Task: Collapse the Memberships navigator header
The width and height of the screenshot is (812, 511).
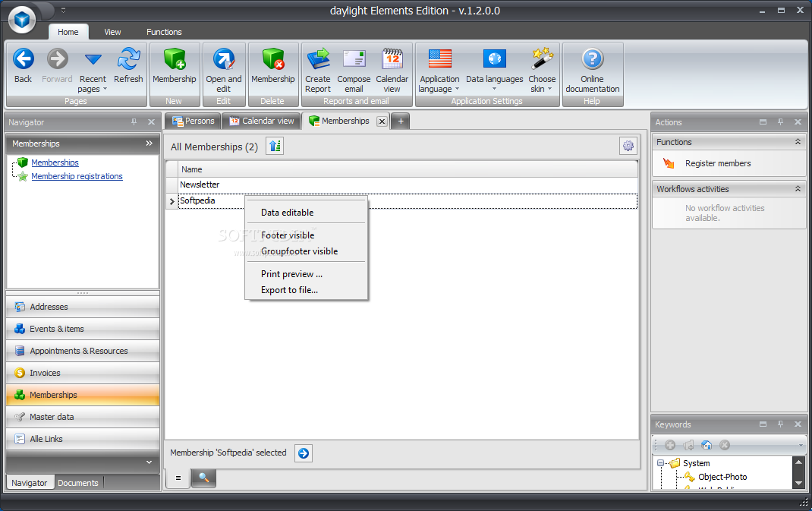Action: click(x=149, y=143)
